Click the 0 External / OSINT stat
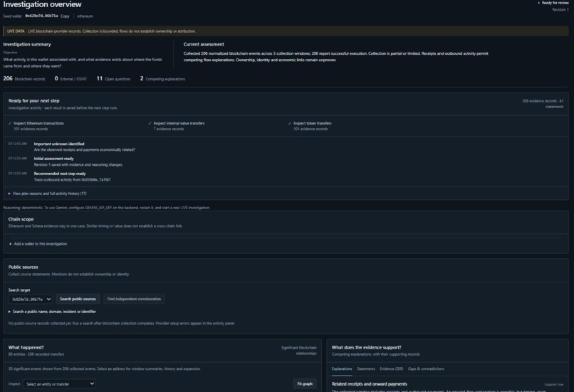Screen dimensions: 574x392 click(x=71, y=79)
